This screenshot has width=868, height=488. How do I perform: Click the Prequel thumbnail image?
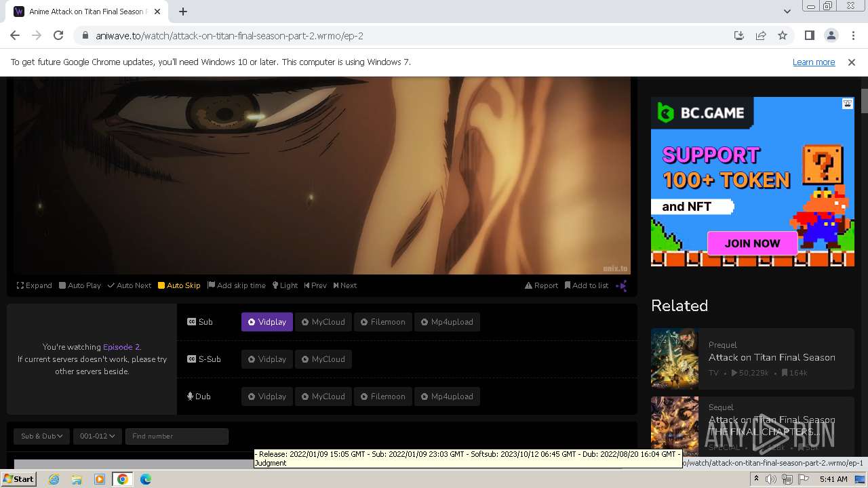point(675,359)
